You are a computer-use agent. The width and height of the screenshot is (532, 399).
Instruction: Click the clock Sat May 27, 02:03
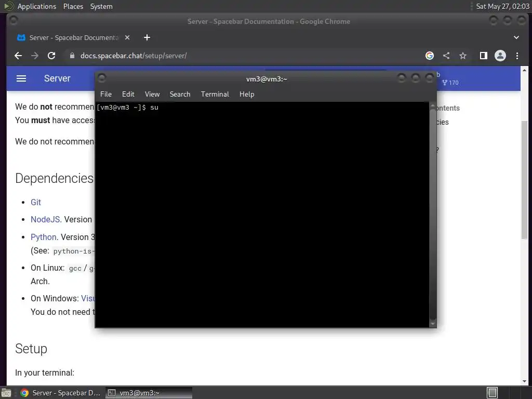(502, 6)
